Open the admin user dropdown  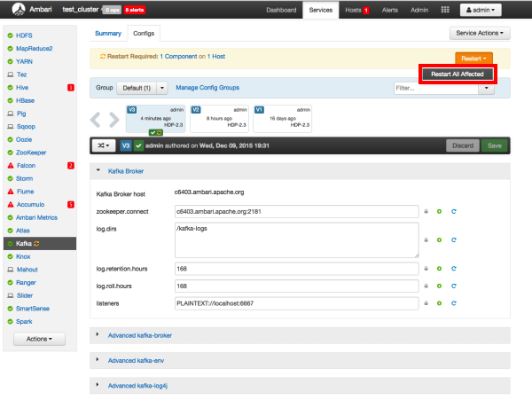[x=481, y=10]
